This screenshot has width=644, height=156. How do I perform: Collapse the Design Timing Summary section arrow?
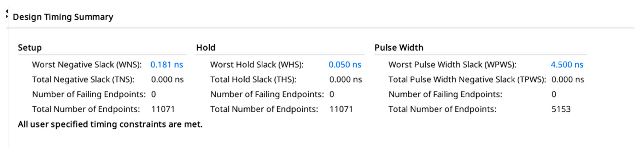click(x=7, y=15)
